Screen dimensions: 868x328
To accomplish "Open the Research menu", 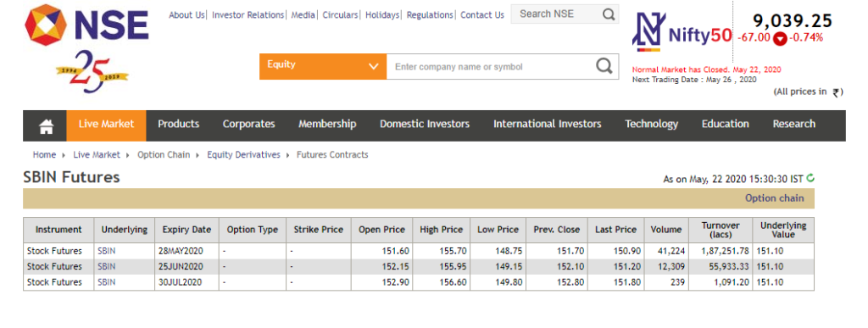I will (x=793, y=124).
